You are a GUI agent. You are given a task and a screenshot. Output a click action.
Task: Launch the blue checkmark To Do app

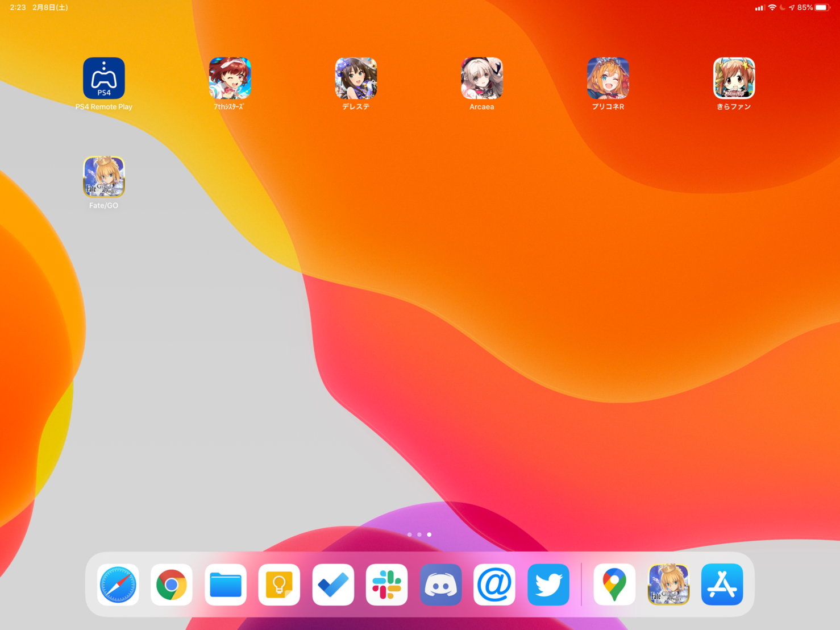(x=333, y=585)
